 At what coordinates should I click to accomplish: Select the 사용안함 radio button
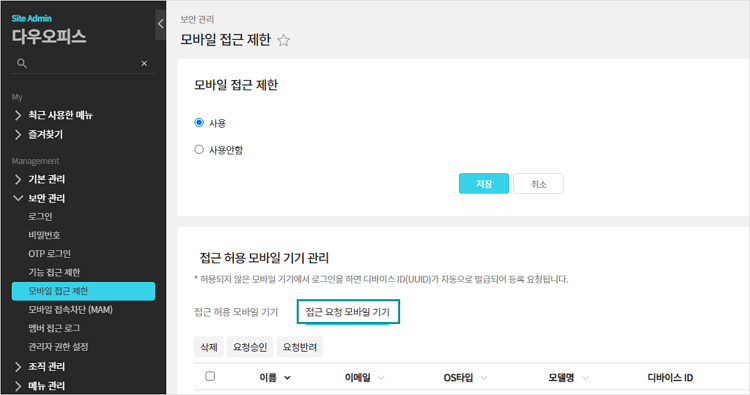coord(199,149)
